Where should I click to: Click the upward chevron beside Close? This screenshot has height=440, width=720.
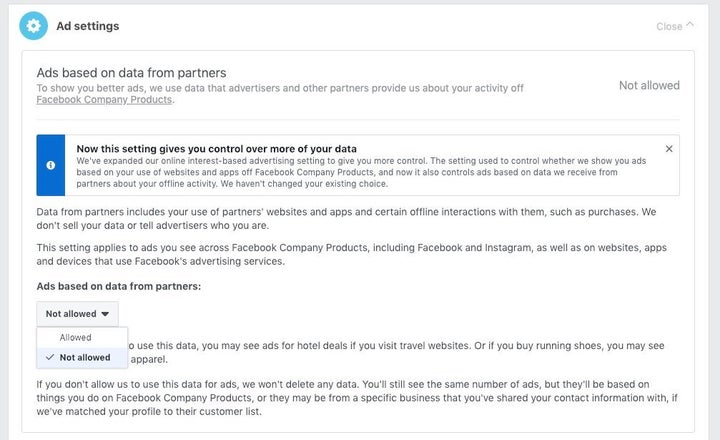click(x=690, y=25)
